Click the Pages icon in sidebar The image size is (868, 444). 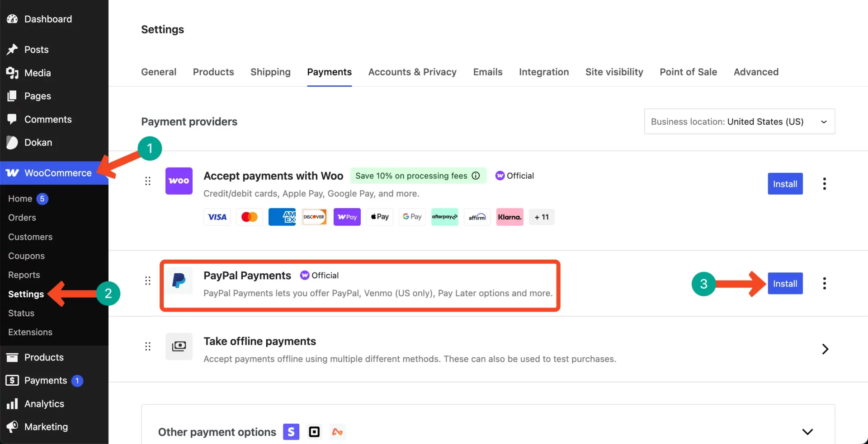(x=12, y=96)
